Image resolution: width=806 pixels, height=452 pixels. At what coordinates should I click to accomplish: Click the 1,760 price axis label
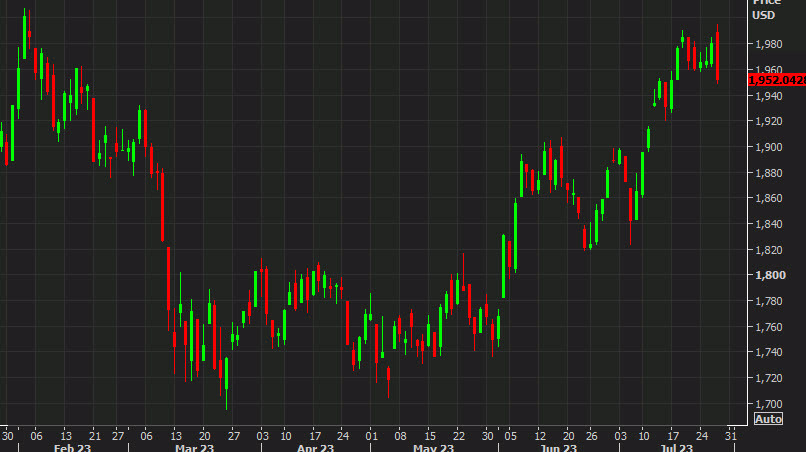coord(768,327)
